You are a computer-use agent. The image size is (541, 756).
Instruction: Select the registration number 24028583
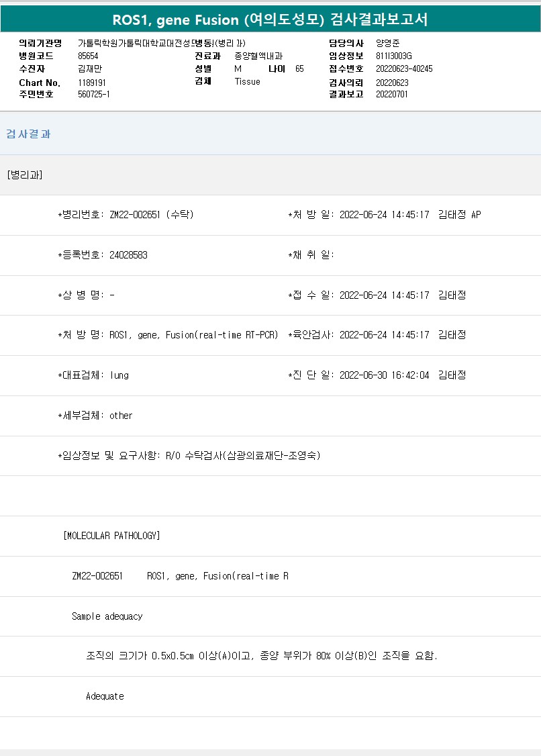(128, 255)
